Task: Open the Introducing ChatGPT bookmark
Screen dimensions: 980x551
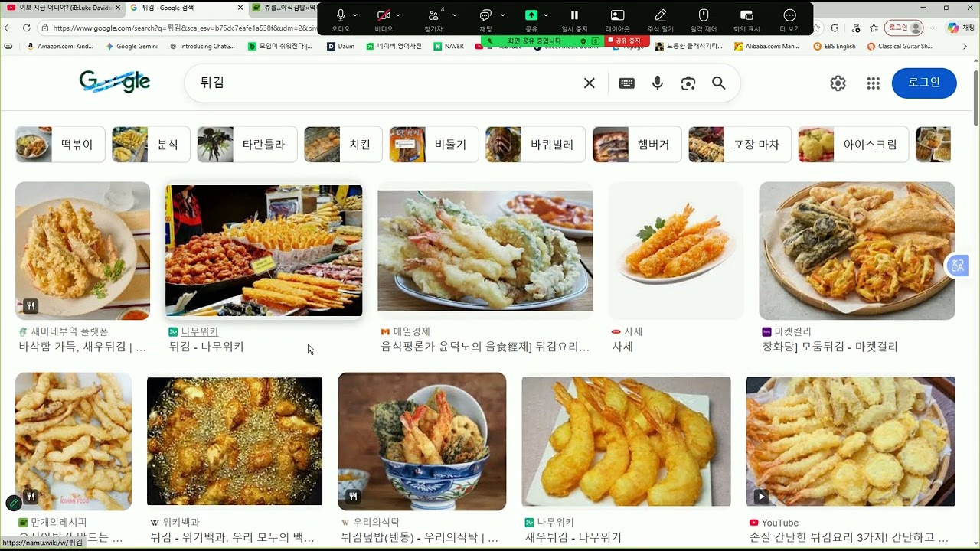Action: click(202, 46)
